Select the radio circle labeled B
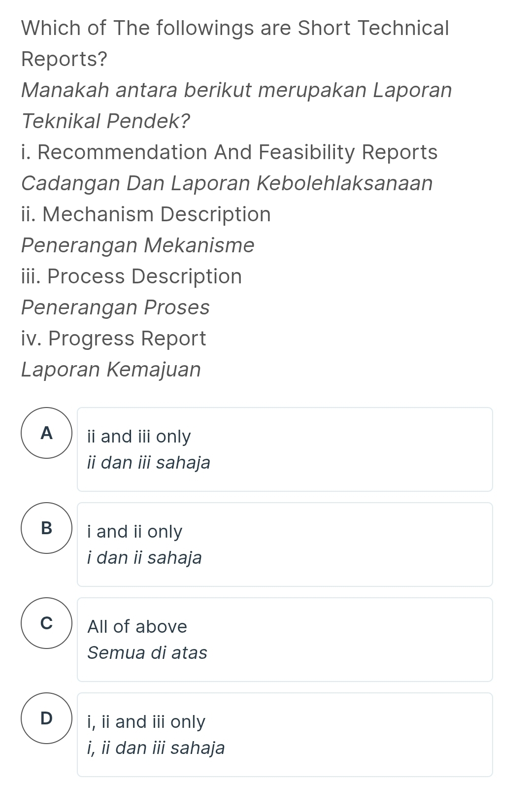The image size is (532, 785). [x=47, y=529]
